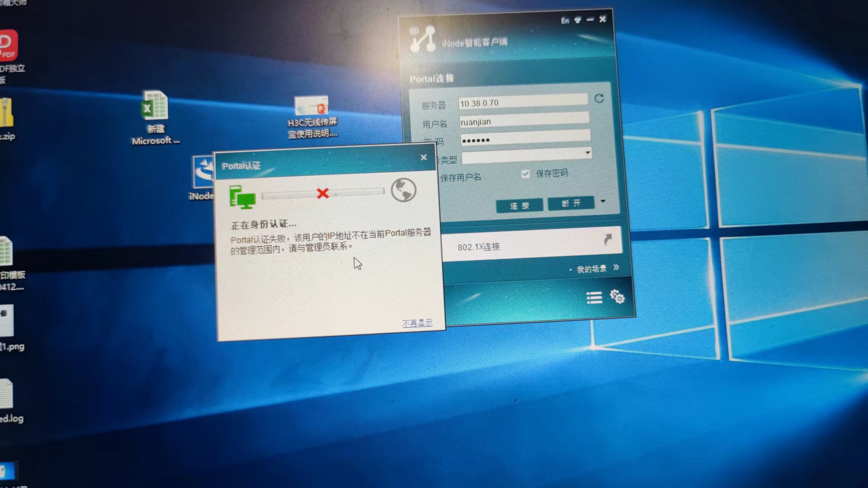Click the 802.1X connection arrow icon
The image size is (868, 488).
pyautogui.click(x=608, y=239)
